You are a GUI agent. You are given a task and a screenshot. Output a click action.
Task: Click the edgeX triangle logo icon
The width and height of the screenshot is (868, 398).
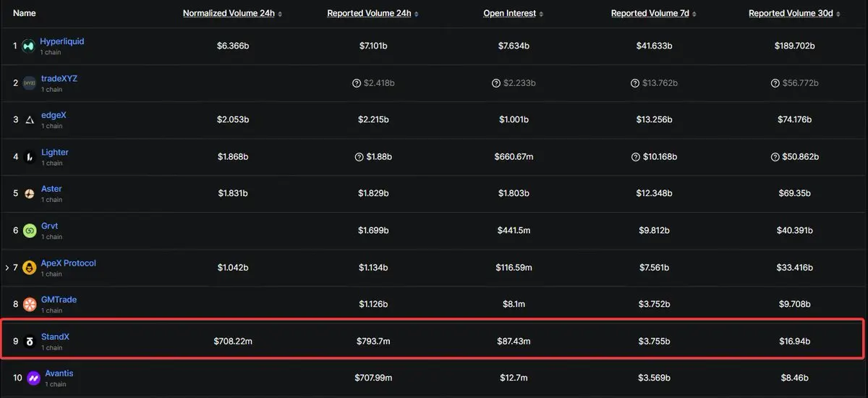coord(29,119)
